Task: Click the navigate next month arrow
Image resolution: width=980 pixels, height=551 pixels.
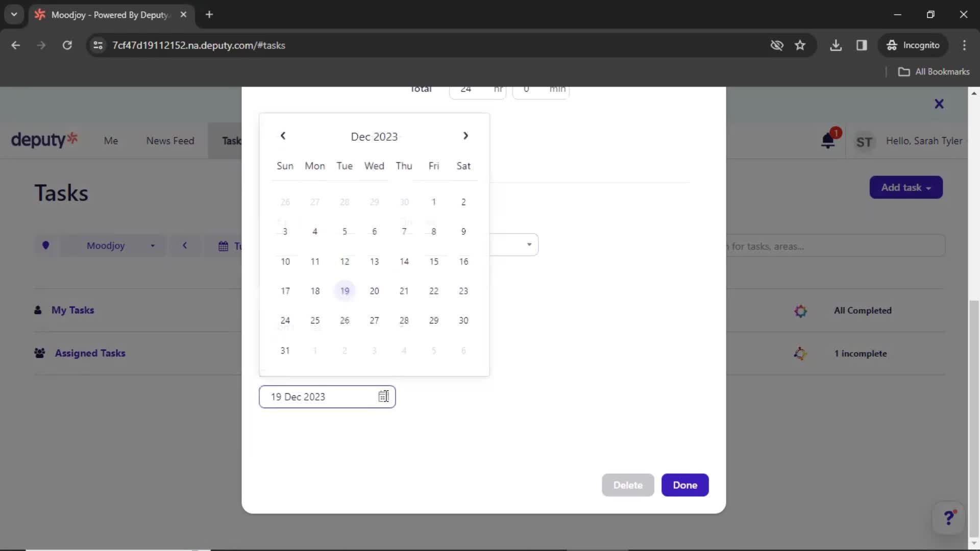Action: tap(465, 136)
